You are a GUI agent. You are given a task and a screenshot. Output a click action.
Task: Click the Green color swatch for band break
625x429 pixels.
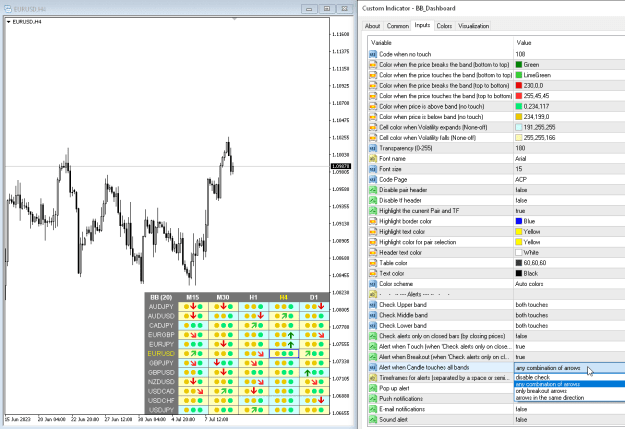[519, 65]
